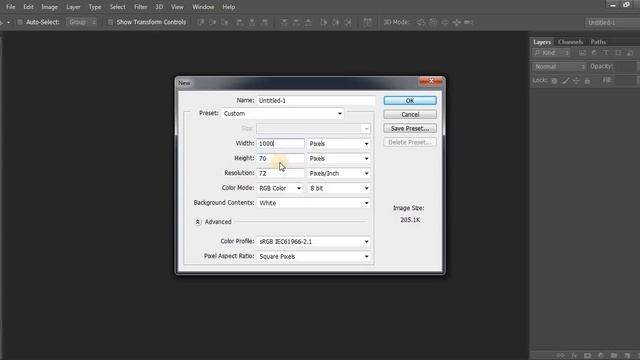This screenshot has height=360, width=640.
Task: Click the align vertical centers icon
Action: [213, 22]
